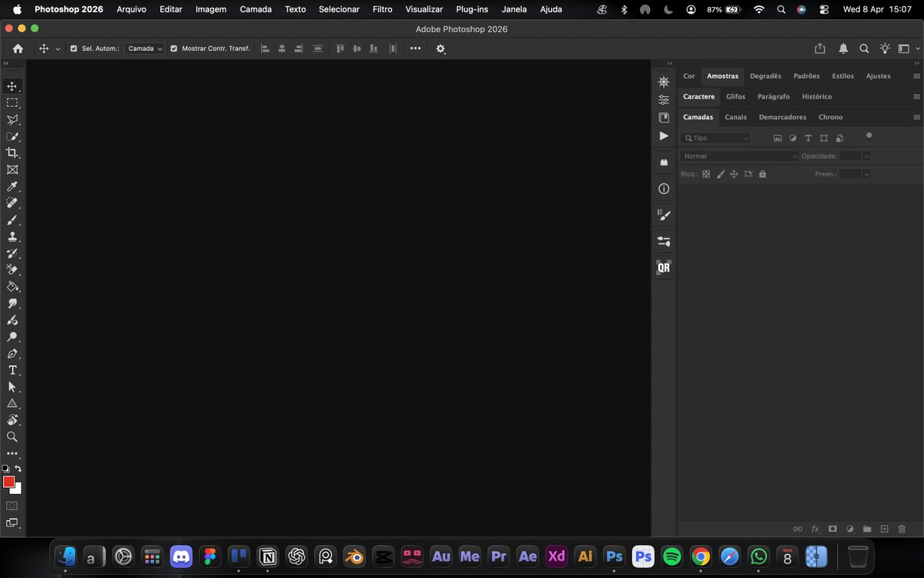
Task: Select the Rectangular Marquee tool
Action: 12,102
